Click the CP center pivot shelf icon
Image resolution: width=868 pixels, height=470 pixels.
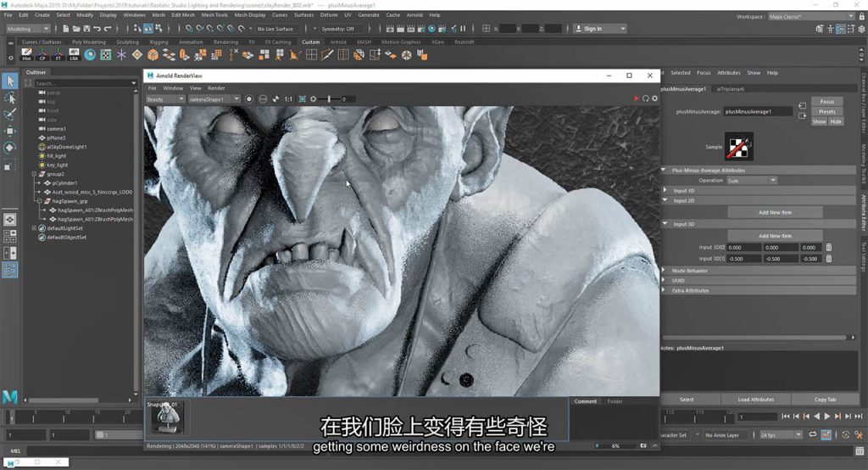click(x=42, y=54)
